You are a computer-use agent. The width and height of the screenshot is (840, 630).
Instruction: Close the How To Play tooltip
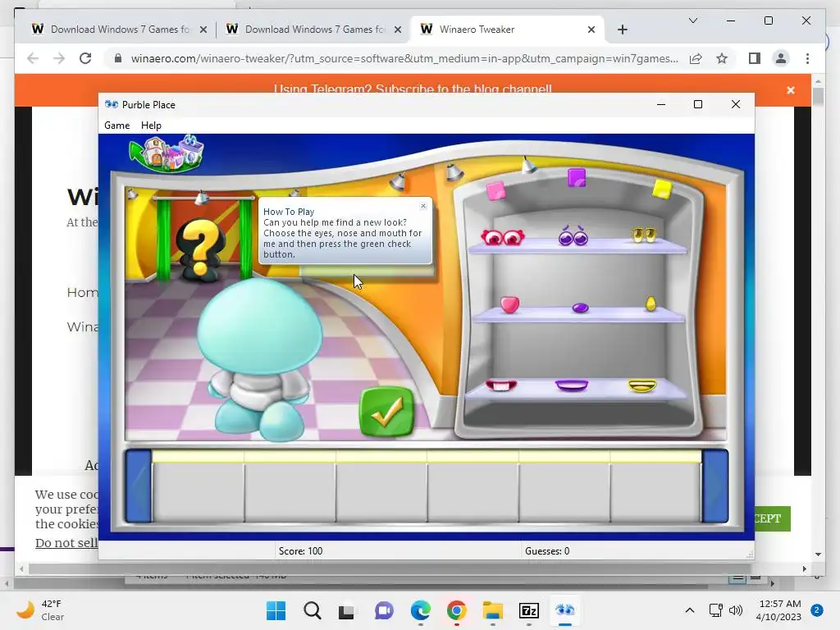coord(423,206)
